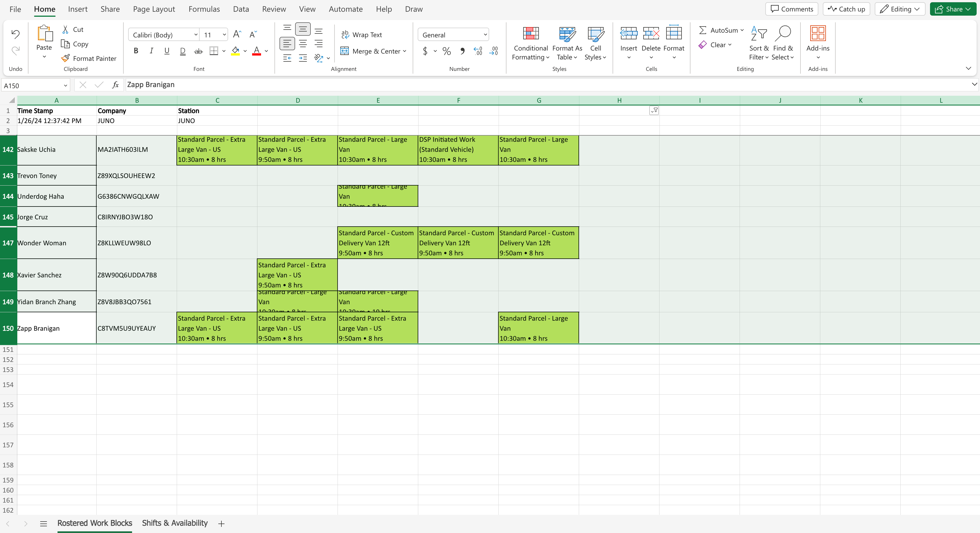
Task: Switch to Shifts & Availability sheet
Action: [175, 523]
